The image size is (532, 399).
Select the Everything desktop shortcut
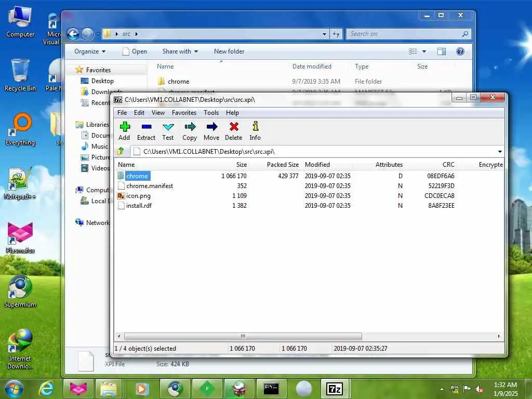coord(20,129)
